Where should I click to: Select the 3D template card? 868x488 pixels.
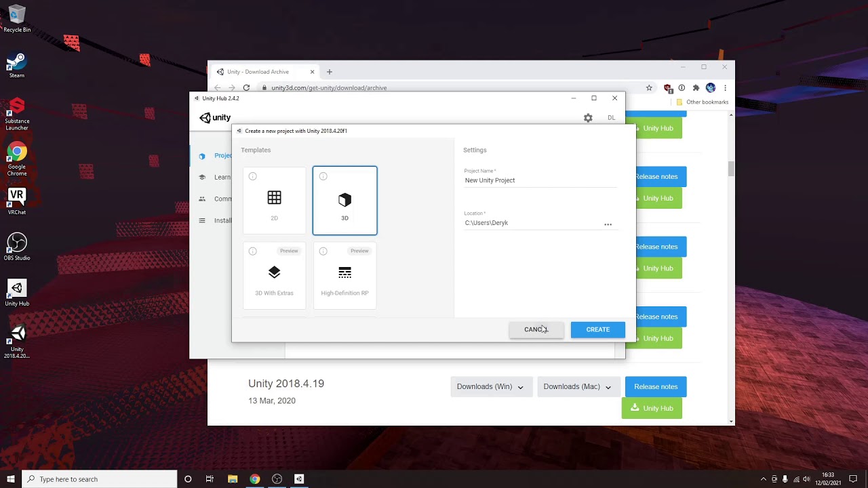coord(344,201)
